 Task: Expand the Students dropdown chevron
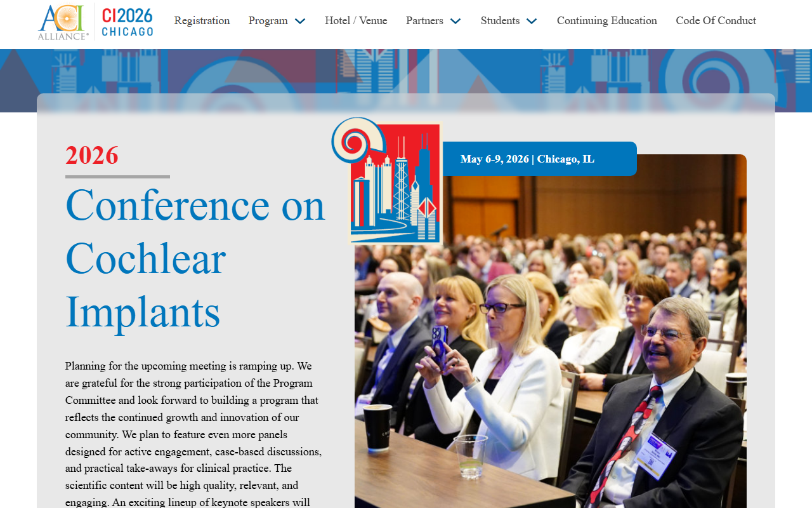pyautogui.click(x=532, y=21)
